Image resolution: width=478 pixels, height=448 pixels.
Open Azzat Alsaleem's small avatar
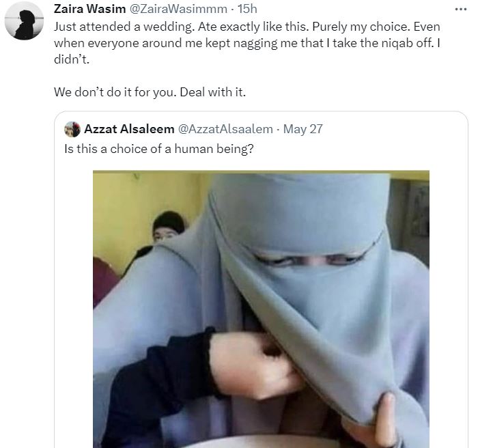[x=72, y=129]
